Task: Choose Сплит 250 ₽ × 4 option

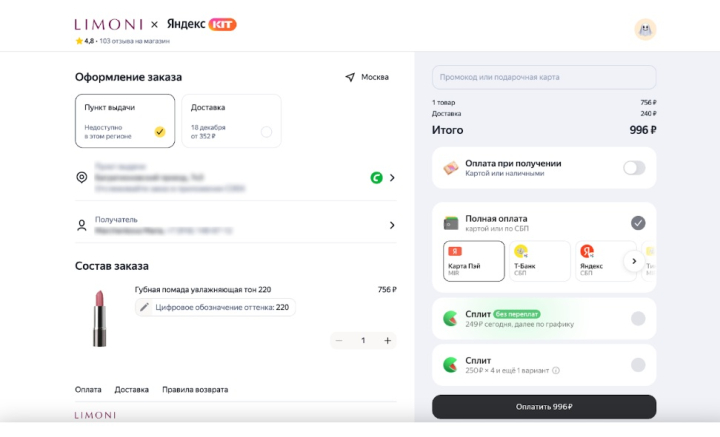Action: 637,365
